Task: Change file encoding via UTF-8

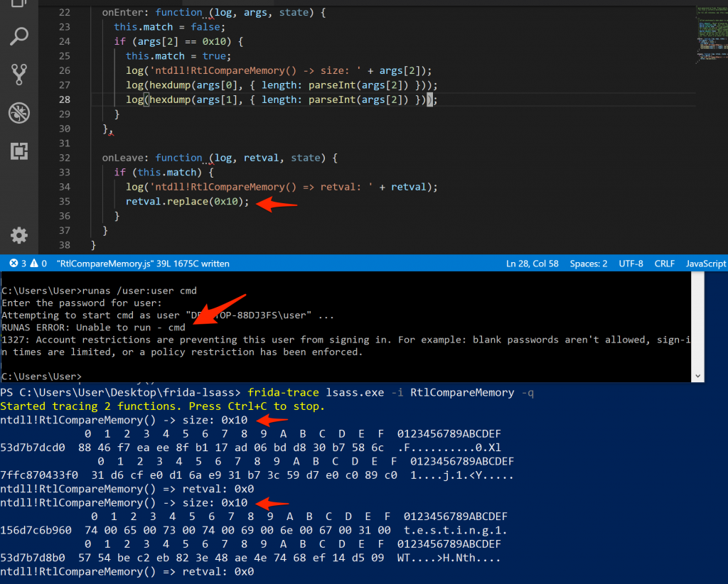Action: click(629, 264)
